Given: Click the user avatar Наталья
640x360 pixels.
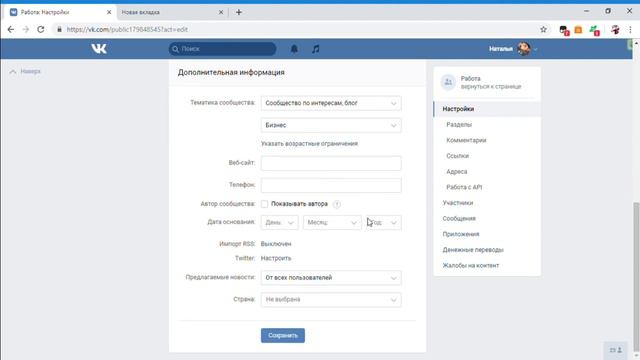Looking at the screenshot, I should coord(524,49).
